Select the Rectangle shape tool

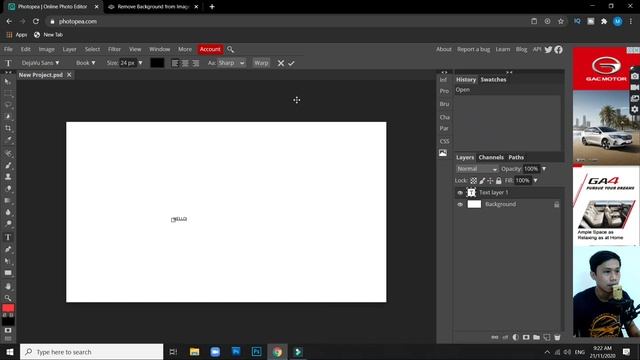(8, 273)
